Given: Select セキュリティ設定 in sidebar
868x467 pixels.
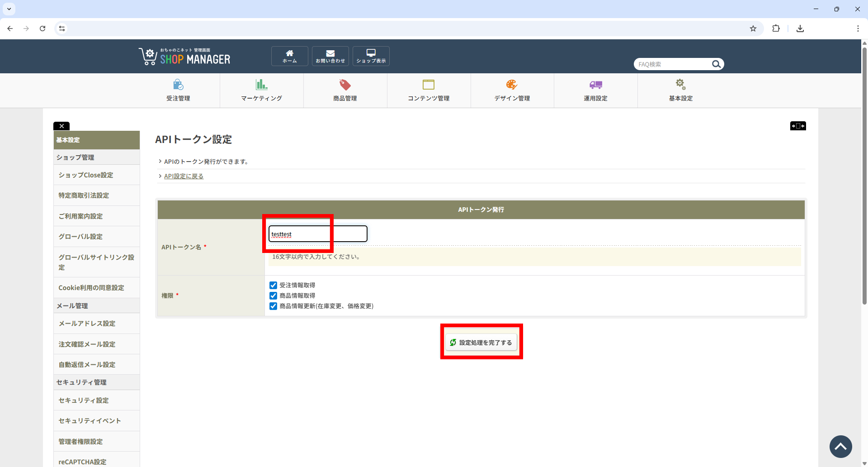Looking at the screenshot, I should coord(84,400).
